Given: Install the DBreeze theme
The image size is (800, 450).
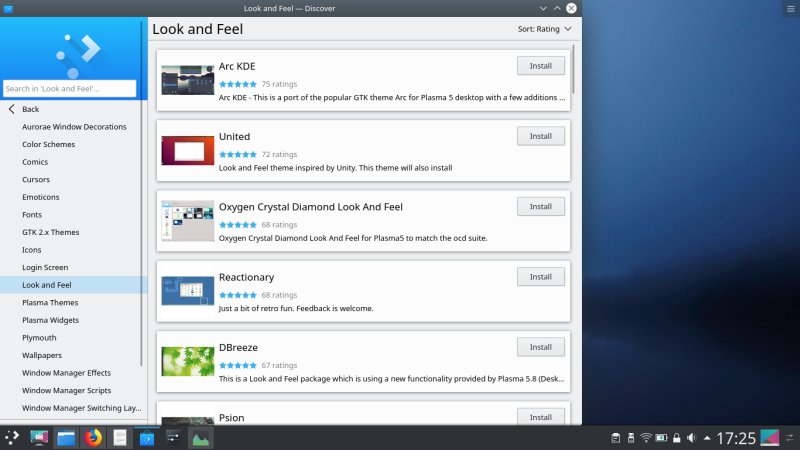Looking at the screenshot, I should coord(541,347).
